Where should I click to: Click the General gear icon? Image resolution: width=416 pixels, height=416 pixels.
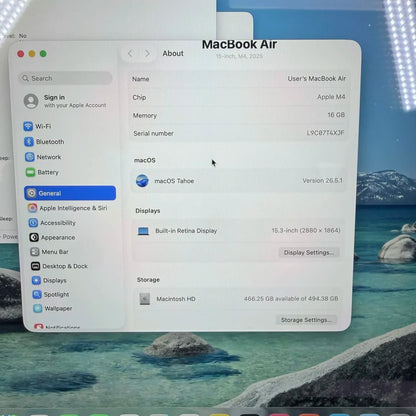[31, 193]
